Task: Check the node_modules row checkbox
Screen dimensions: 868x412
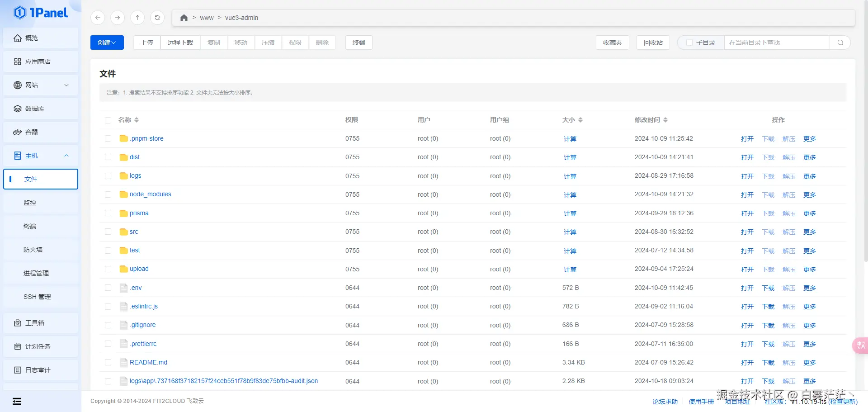Action: point(108,194)
